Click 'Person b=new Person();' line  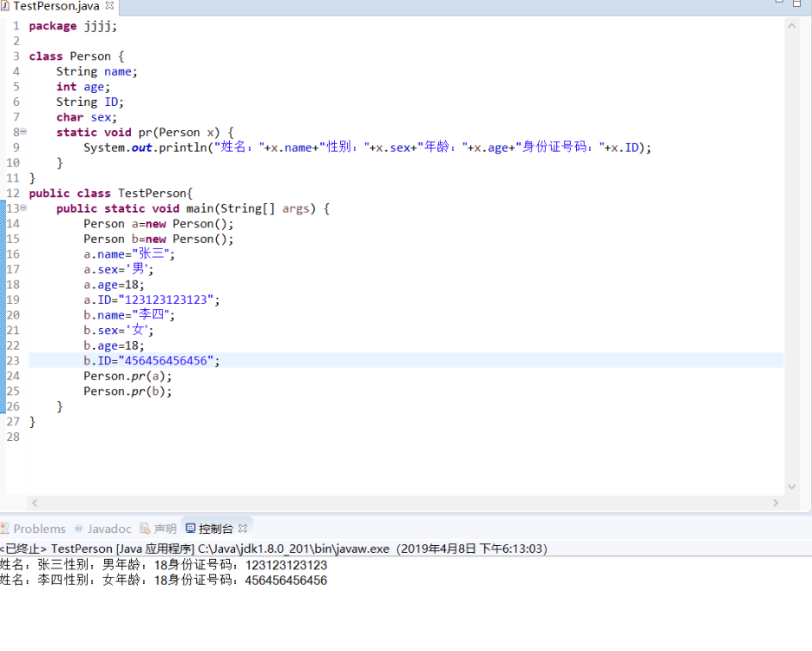click(159, 239)
